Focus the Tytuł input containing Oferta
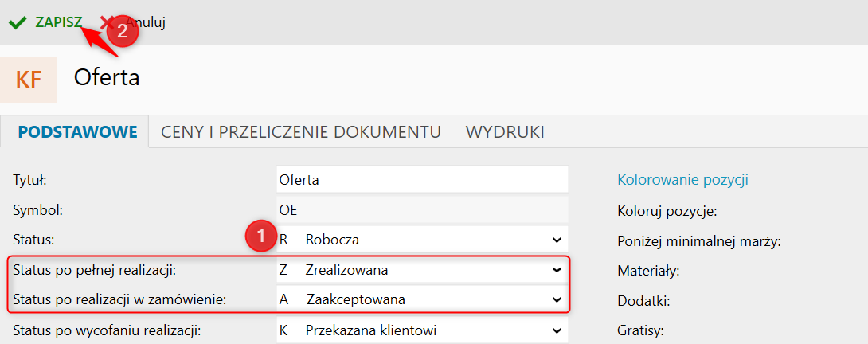Screen dimensions: 868x344 (x=422, y=180)
